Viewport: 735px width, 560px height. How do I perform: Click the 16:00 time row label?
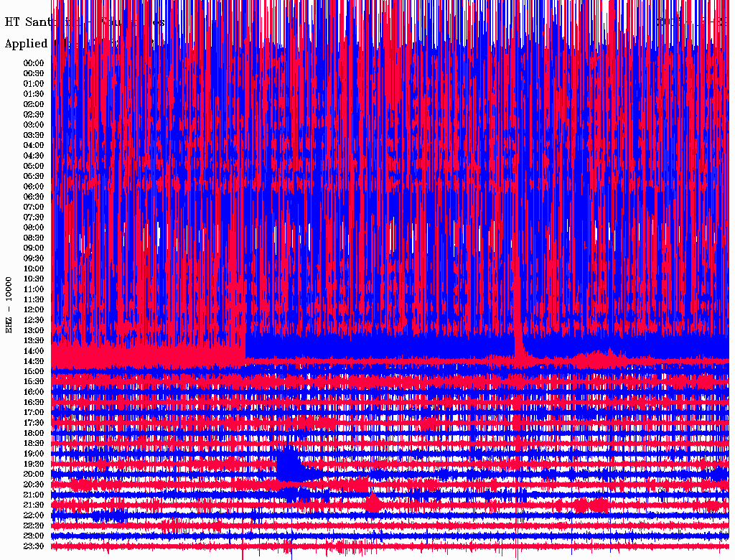pyautogui.click(x=34, y=393)
